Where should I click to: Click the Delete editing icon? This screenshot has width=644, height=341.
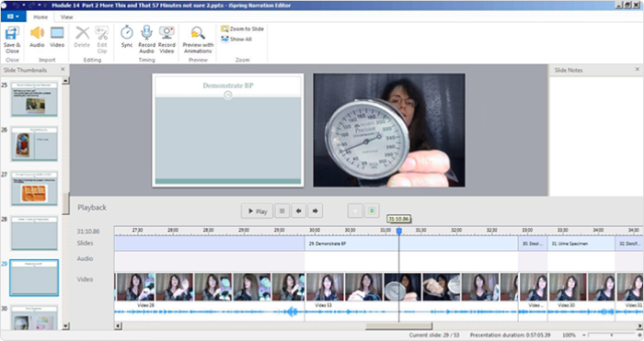pos(82,37)
